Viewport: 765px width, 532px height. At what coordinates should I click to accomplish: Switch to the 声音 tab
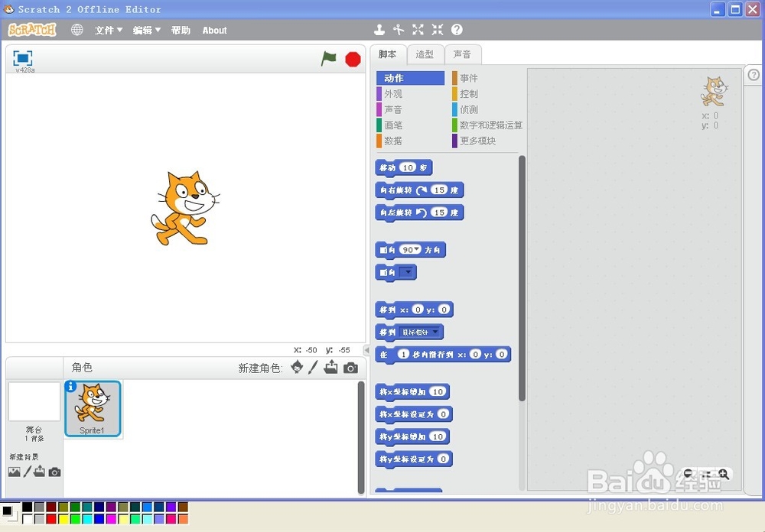(463, 54)
